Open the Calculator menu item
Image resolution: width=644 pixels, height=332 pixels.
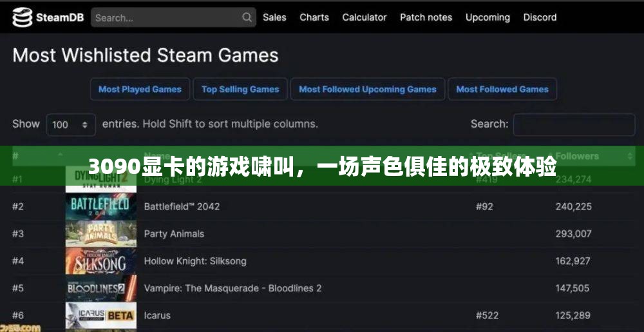365,17
